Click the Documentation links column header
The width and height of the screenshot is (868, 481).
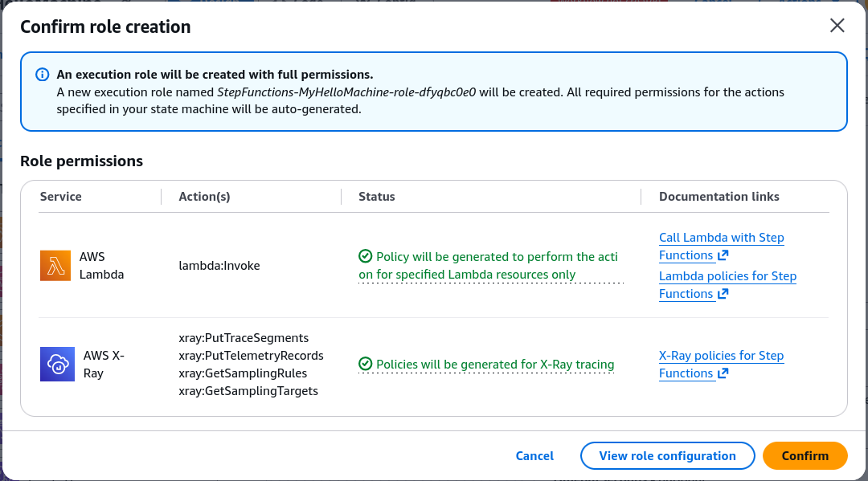(719, 196)
